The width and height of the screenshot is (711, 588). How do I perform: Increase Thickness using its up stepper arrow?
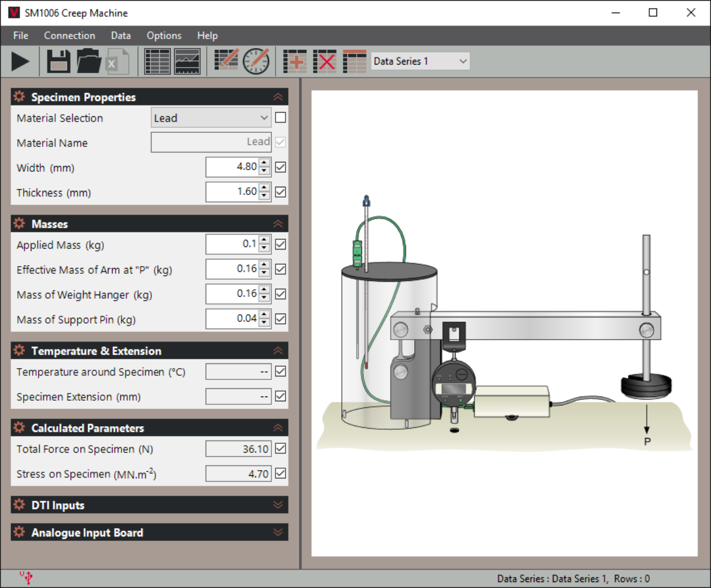tap(265, 188)
